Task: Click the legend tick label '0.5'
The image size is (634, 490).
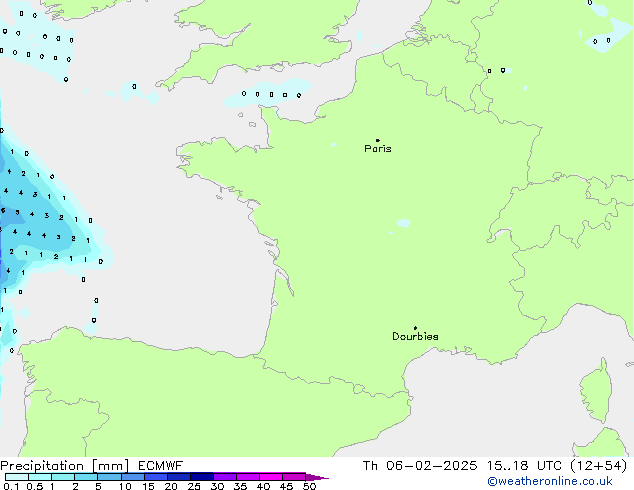Action: (35, 486)
